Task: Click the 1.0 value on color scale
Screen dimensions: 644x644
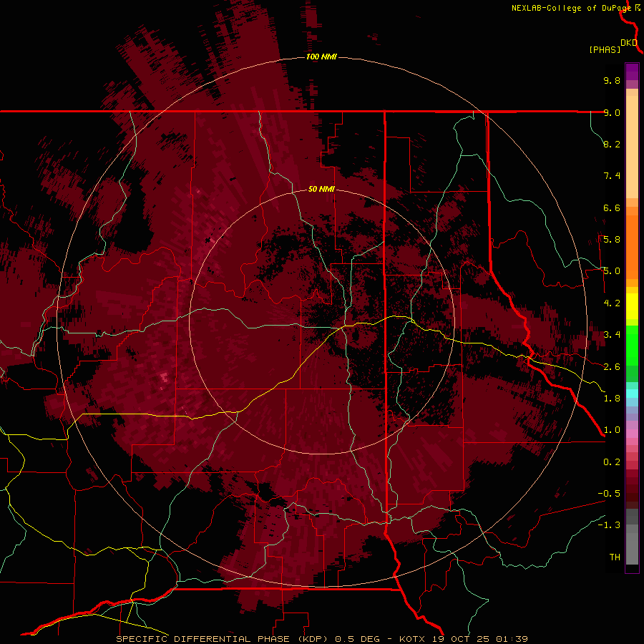Action: [612, 430]
